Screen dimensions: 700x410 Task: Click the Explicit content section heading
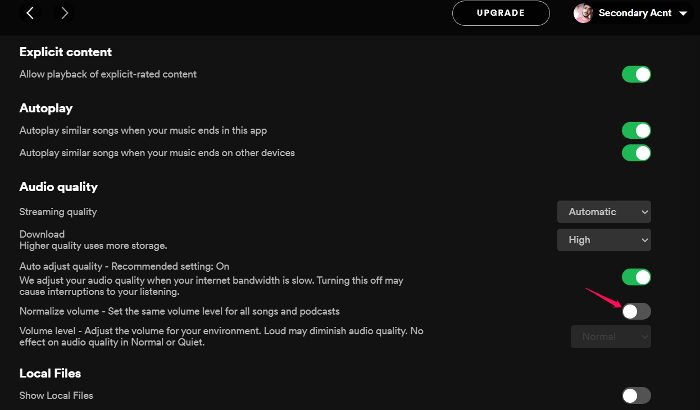tap(66, 52)
